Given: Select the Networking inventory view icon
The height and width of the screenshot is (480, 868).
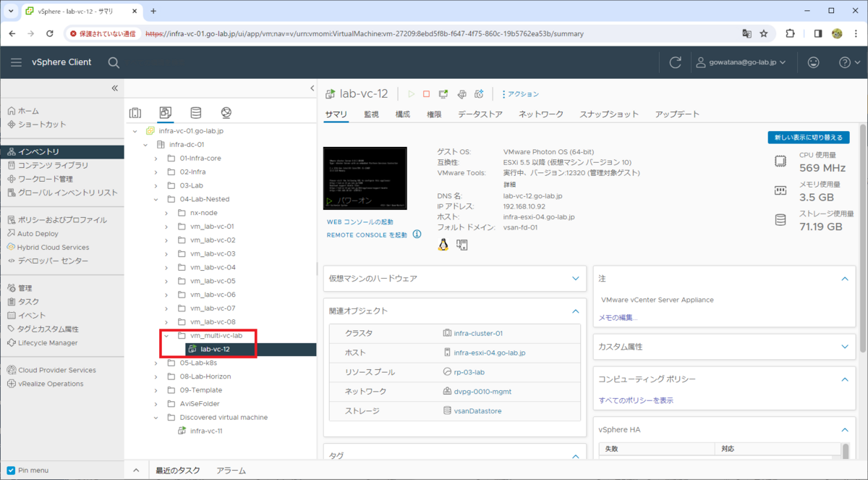Looking at the screenshot, I should click(x=226, y=112).
